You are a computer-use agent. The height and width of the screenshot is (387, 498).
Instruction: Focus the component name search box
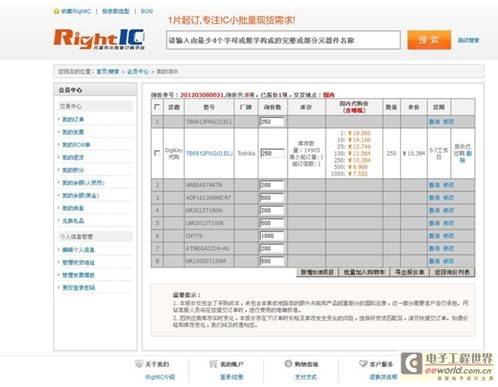point(283,40)
